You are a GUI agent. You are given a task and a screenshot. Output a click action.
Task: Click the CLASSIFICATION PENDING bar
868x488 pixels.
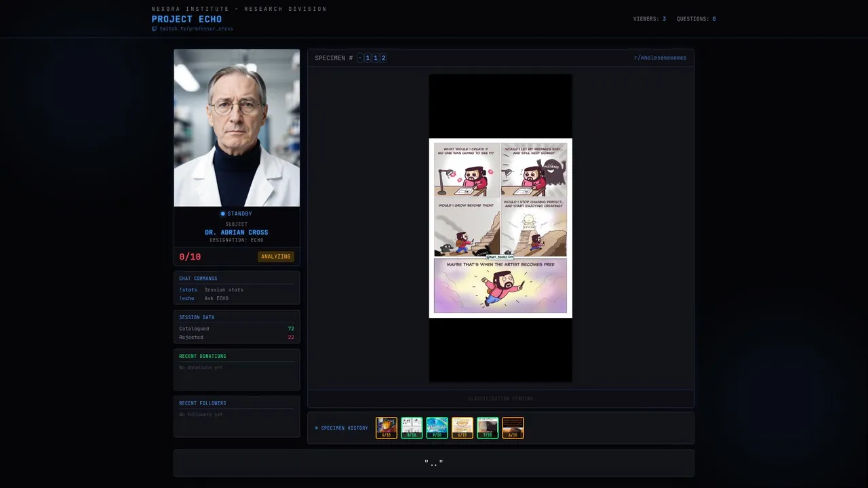click(x=500, y=399)
